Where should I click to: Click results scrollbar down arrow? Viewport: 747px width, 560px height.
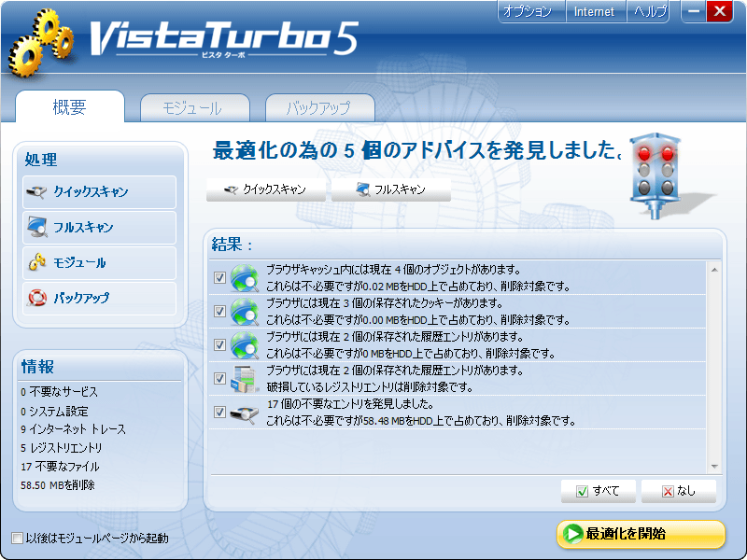[x=714, y=466]
